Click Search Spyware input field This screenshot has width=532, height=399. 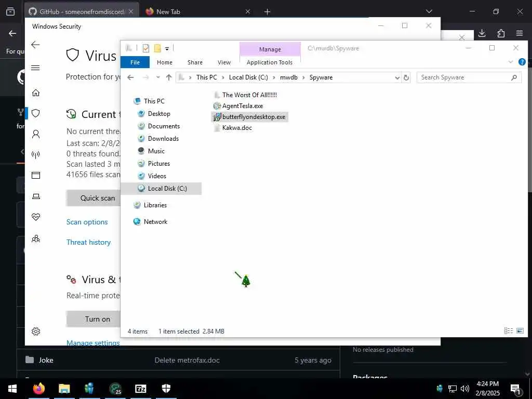pyautogui.click(x=469, y=77)
